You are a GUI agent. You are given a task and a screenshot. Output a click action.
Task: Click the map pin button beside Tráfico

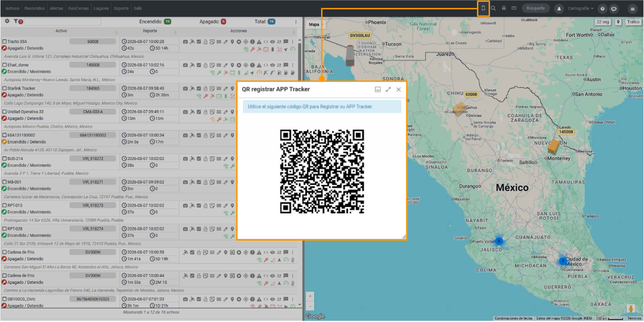(618, 22)
